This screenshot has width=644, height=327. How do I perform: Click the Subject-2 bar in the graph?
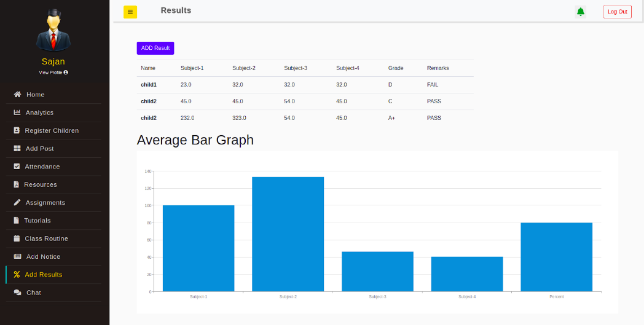[288, 234]
